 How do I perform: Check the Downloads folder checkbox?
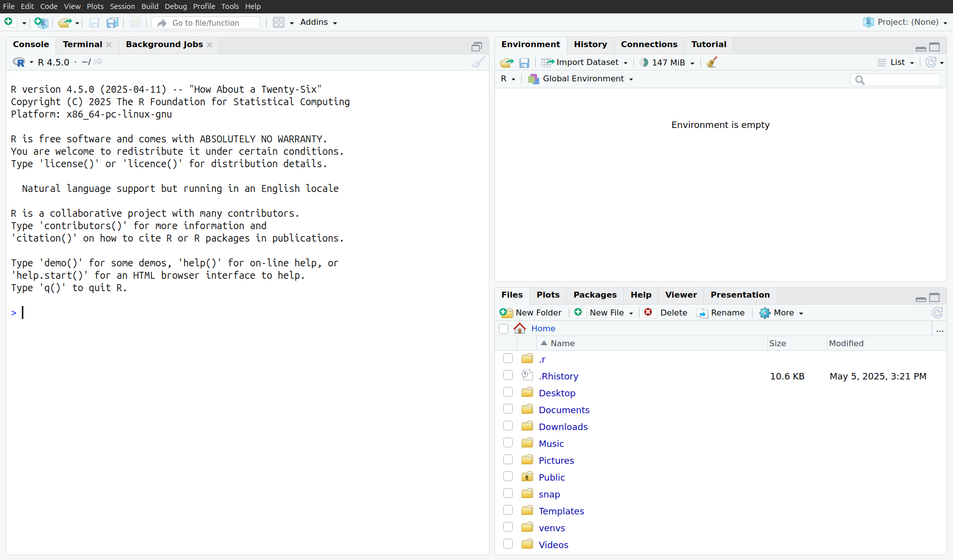508,426
